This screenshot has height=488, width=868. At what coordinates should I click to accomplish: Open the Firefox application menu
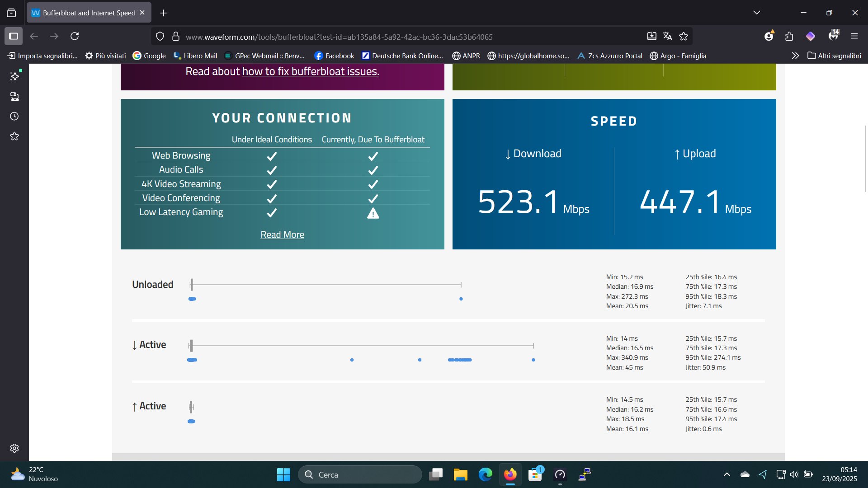854,36
